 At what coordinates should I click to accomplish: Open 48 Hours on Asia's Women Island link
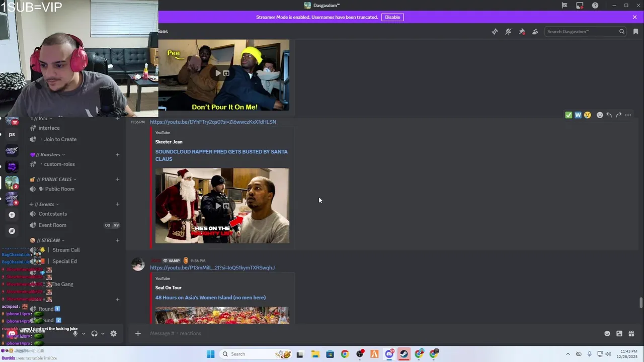pos(210,298)
